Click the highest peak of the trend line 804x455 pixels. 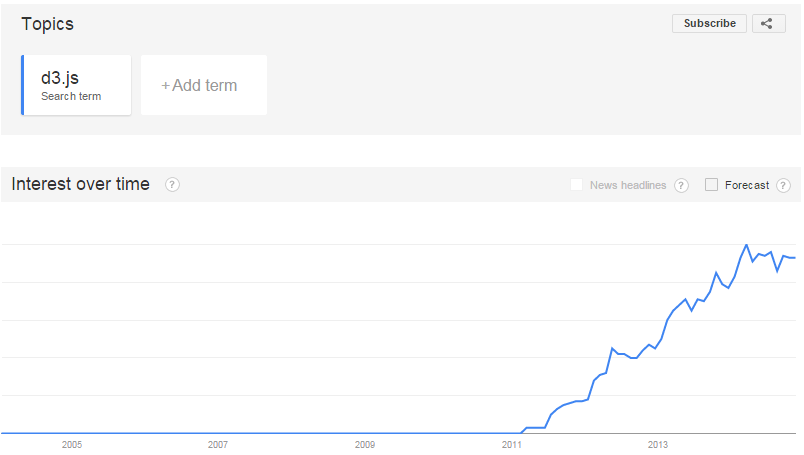click(x=747, y=245)
